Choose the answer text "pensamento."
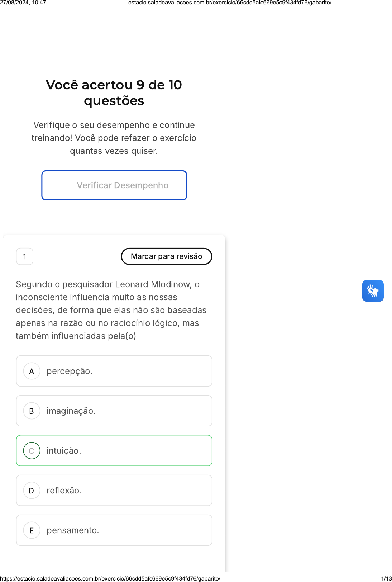The image size is (392, 582). point(73,530)
